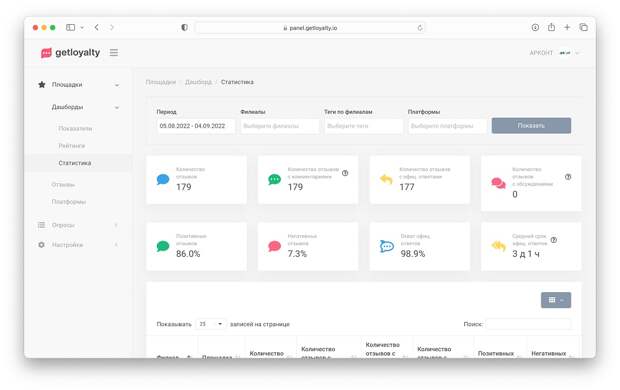The width and height of the screenshot is (620, 390).
Task: Open Показатели in sidebar
Action: [75, 129]
